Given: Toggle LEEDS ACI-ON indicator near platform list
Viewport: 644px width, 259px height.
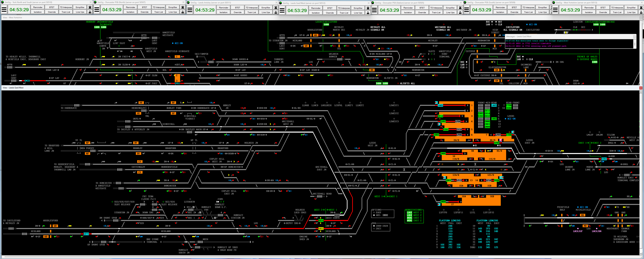Looking at the screenshot, I should (x=506, y=119).
